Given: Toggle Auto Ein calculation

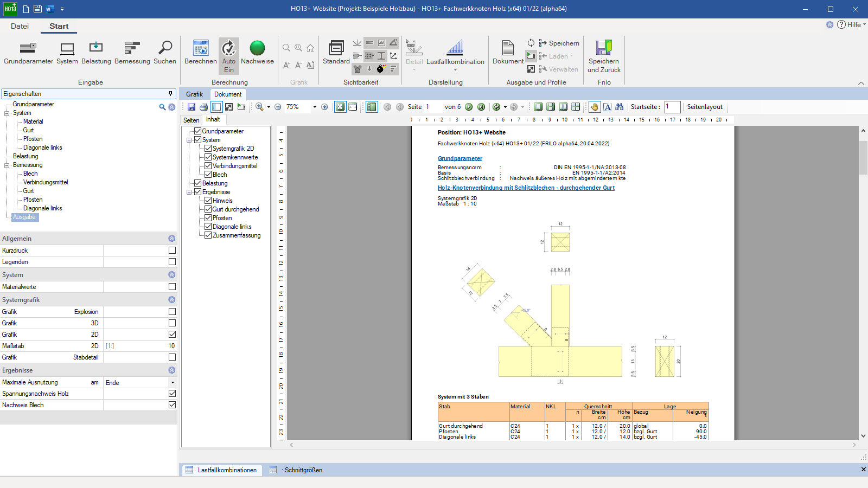Looking at the screenshot, I should 229,56.
